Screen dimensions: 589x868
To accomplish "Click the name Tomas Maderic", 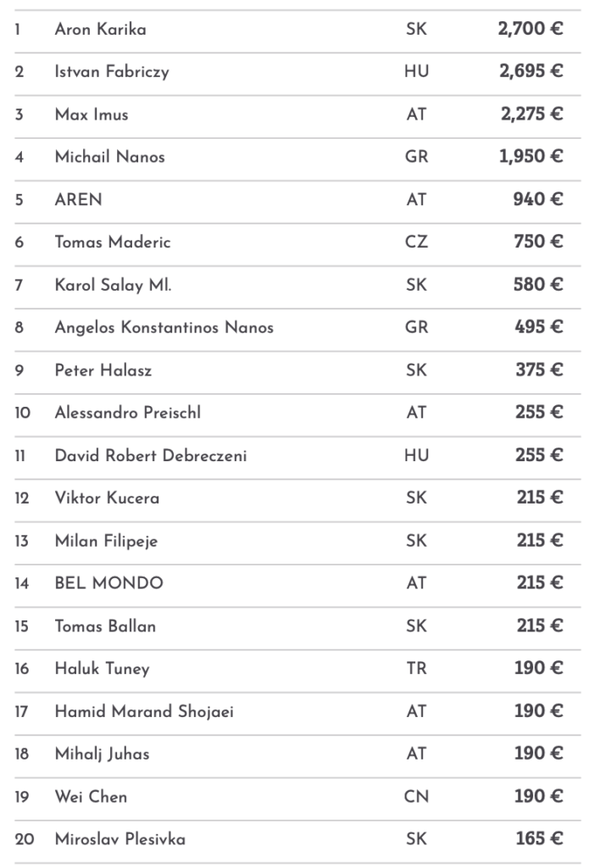I will [113, 242].
